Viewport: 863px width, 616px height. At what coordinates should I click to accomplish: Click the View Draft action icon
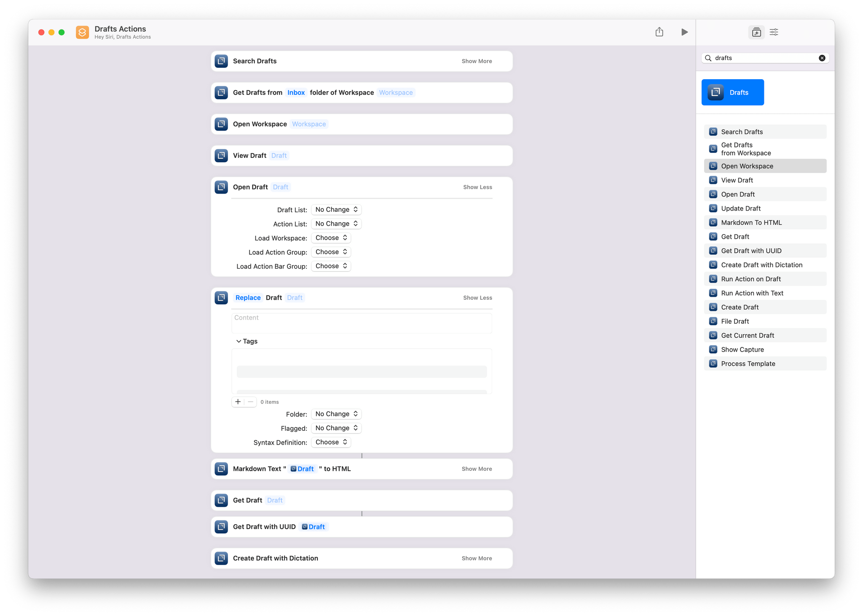pyautogui.click(x=222, y=155)
